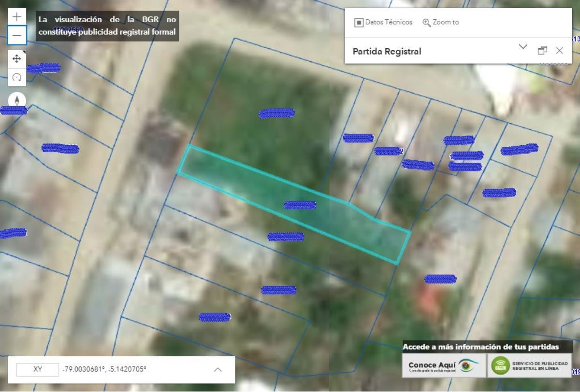Select the rotate map tool

17,77
